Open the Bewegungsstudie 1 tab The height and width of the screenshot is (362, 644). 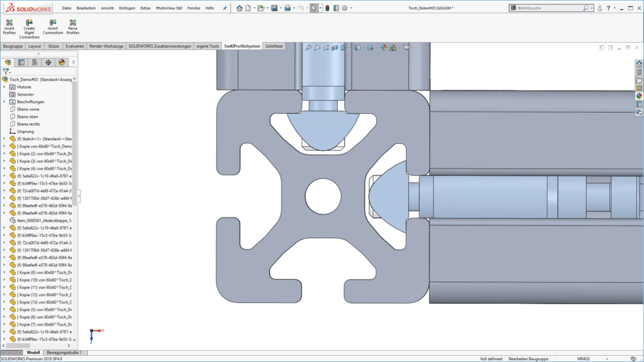[x=64, y=353]
